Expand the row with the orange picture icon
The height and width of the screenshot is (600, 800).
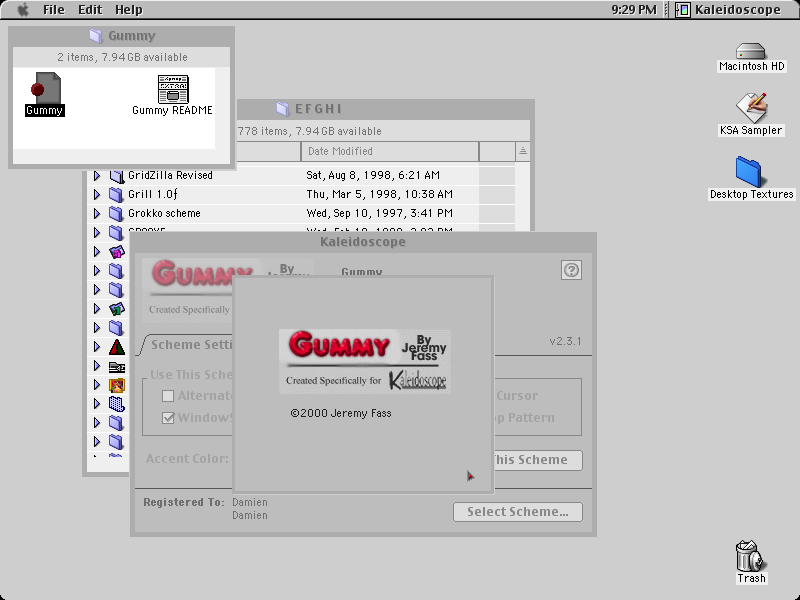pos(97,385)
